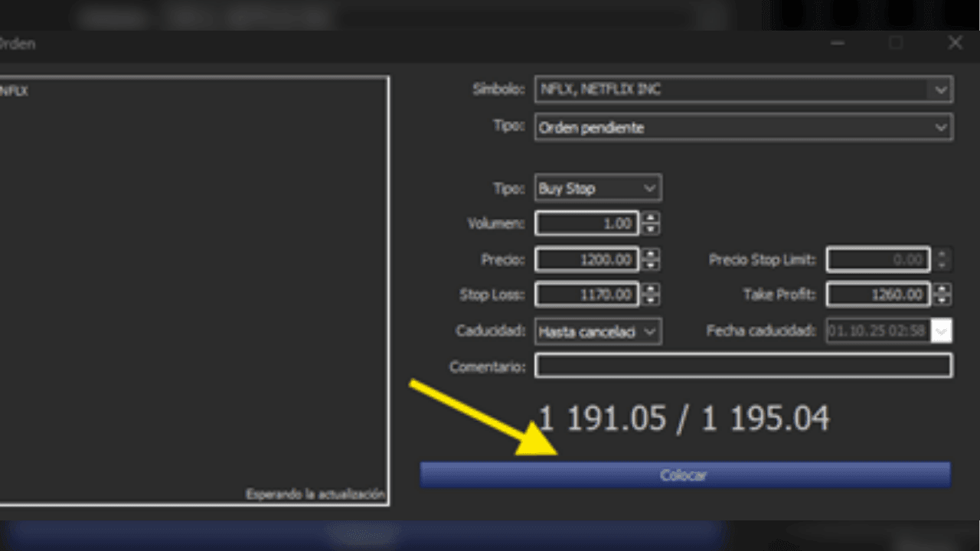Decrease Precio using the down spinner

coord(651,265)
